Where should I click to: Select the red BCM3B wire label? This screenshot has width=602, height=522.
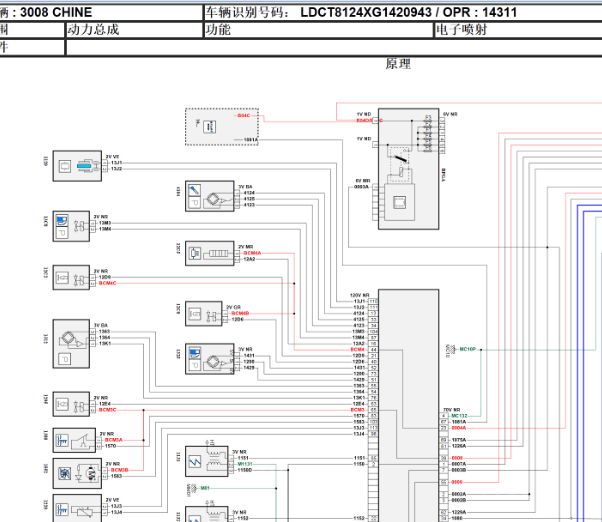pyautogui.click(x=119, y=470)
